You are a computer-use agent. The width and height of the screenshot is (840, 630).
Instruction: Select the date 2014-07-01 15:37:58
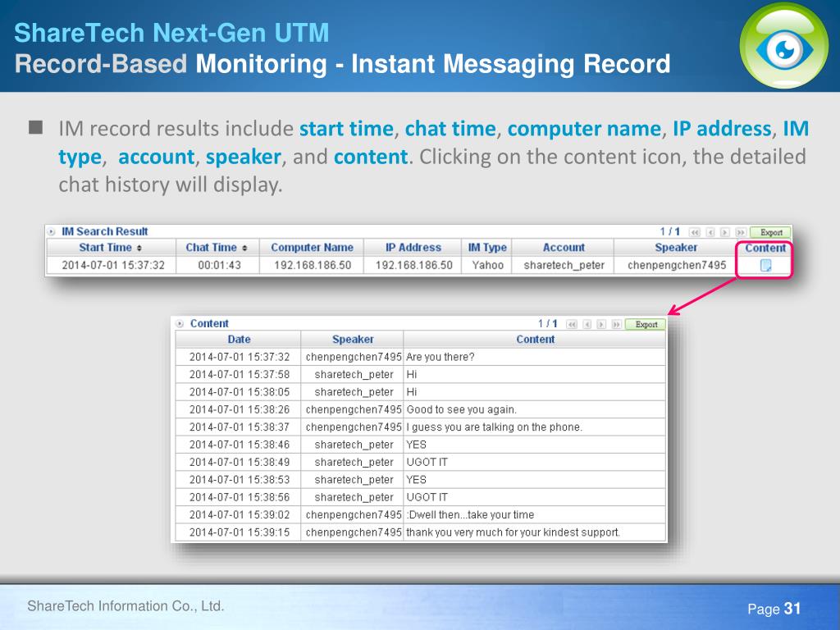point(239,374)
